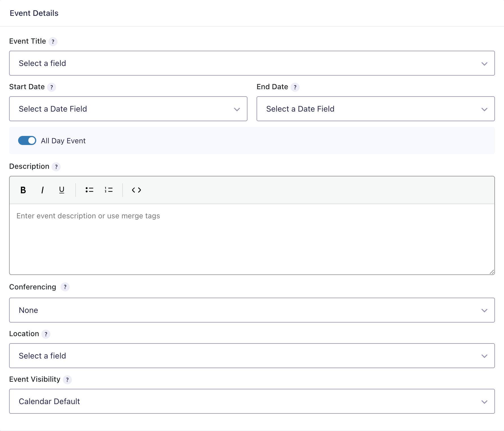504x431 pixels.
Task: Expand the Start Date field dropdown
Action: pos(128,109)
